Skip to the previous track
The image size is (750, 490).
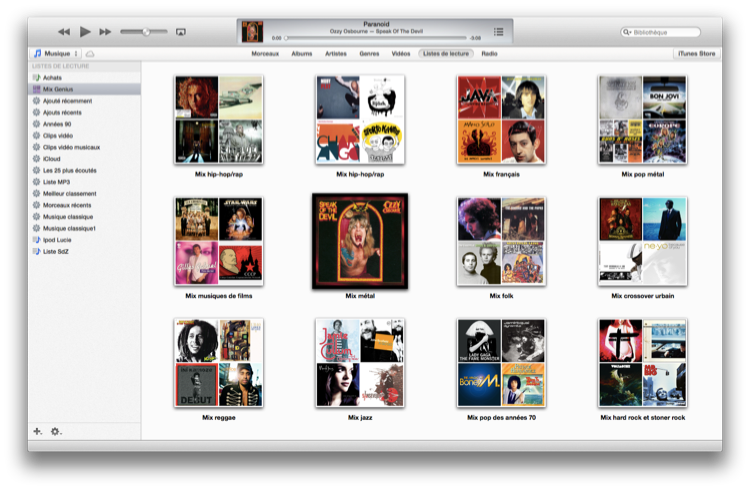[64, 32]
